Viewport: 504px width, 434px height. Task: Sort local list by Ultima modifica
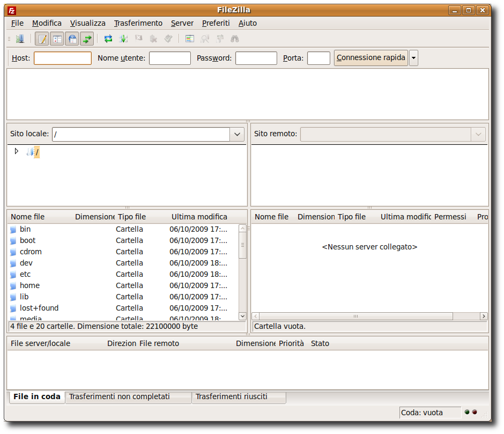(199, 217)
